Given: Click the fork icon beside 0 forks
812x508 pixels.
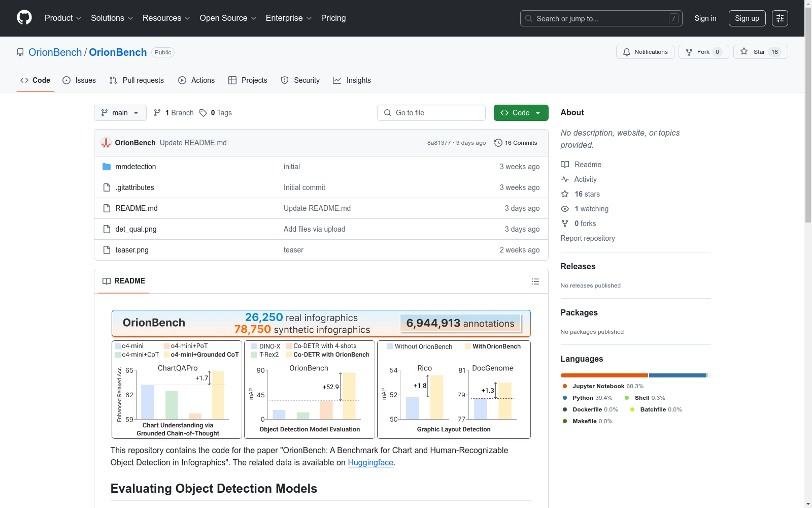Looking at the screenshot, I should tap(565, 224).
